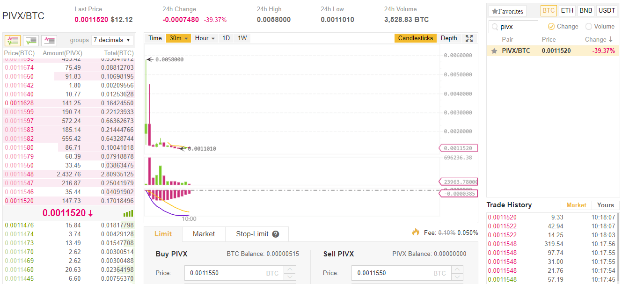Expand the Hour interval dropdown
This screenshot has width=644, height=284.
[205, 38]
